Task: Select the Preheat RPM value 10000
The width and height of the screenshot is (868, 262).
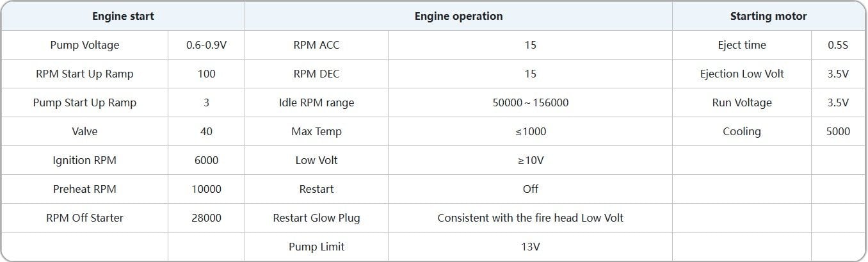Action: click(206, 189)
